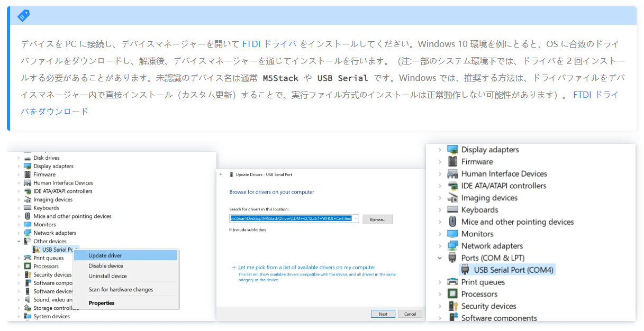Click System devices icon in left tree

click(28, 316)
